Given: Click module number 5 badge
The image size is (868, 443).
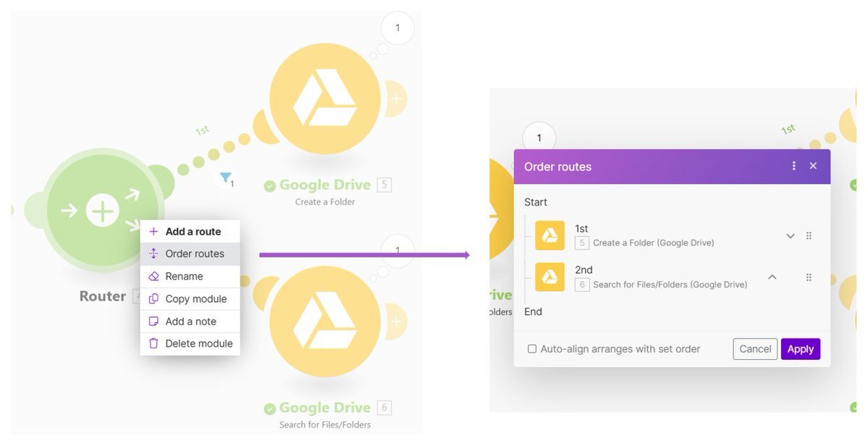Looking at the screenshot, I should coord(384,185).
